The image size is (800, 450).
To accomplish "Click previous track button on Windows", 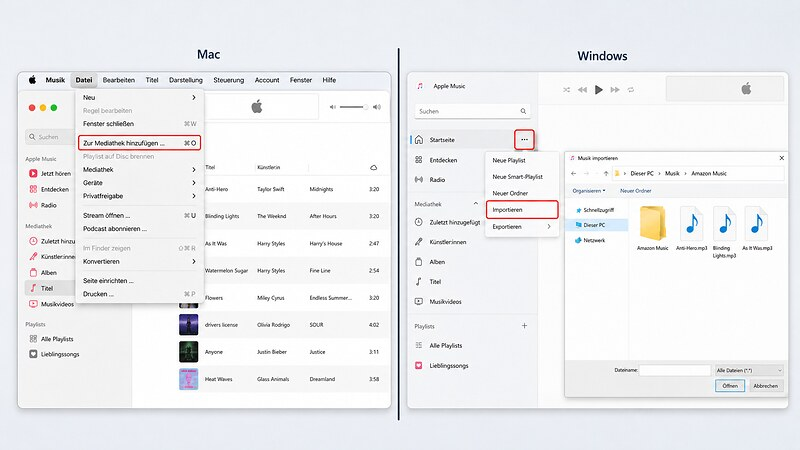I will 582,90.
